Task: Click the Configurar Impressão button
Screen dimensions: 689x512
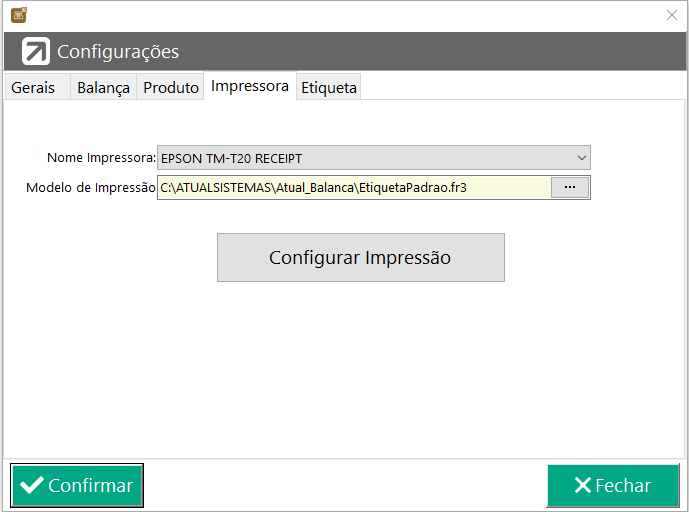Action: point(360,258)
